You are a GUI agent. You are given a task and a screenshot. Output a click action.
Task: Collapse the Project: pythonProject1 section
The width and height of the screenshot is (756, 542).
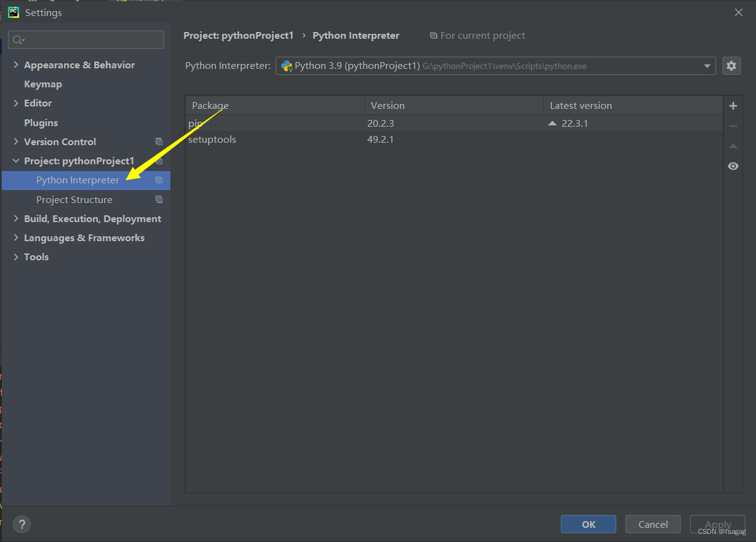pos(15,161)
